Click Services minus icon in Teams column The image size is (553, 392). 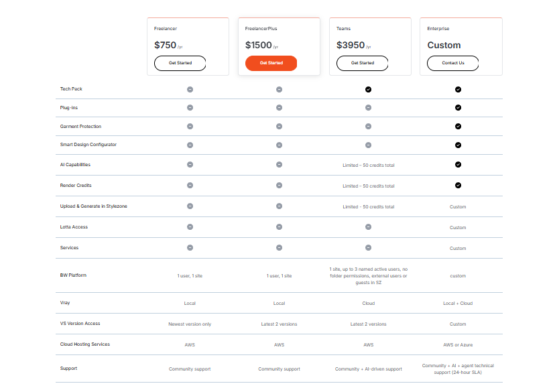click(368, 247)
